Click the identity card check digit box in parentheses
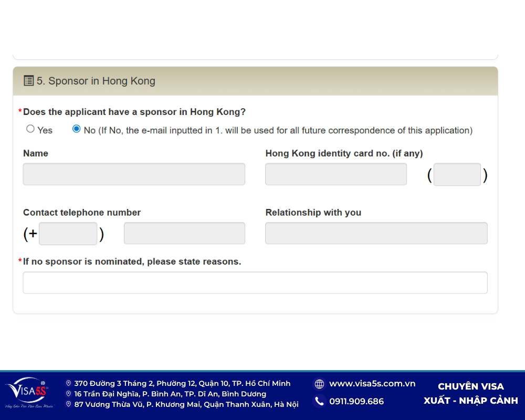 [x=457, y=175]
